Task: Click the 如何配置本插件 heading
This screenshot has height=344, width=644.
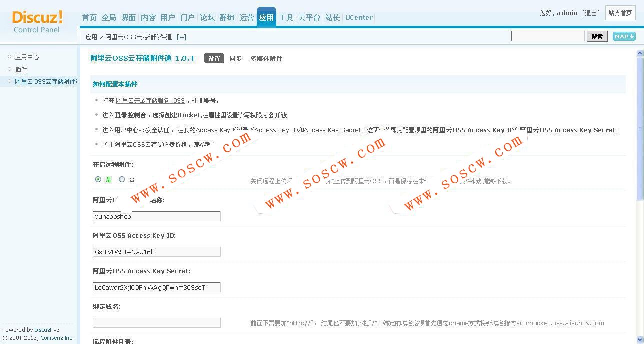Action: point(115,84)
